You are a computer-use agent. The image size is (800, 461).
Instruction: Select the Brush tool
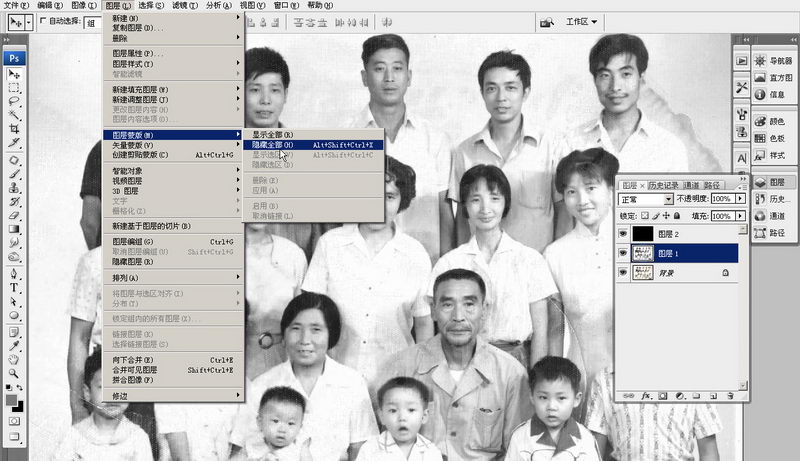click(14, 174)
